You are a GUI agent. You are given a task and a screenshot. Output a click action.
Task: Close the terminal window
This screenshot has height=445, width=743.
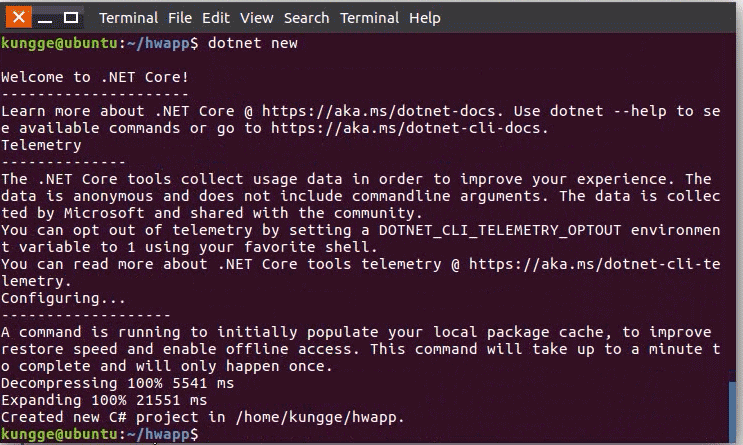tap(20, 18)
